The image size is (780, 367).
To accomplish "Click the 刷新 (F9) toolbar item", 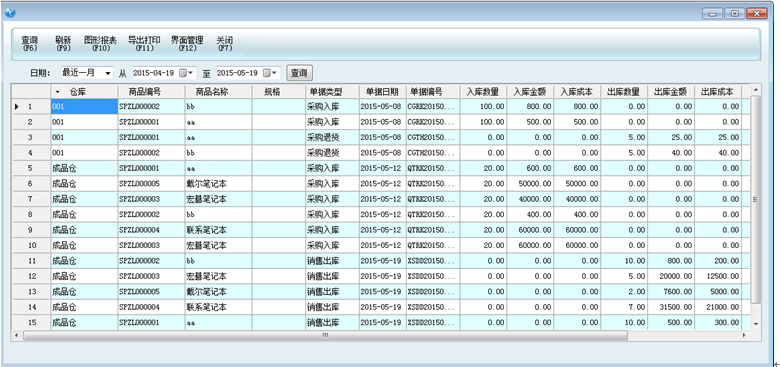I will [63, 44].
